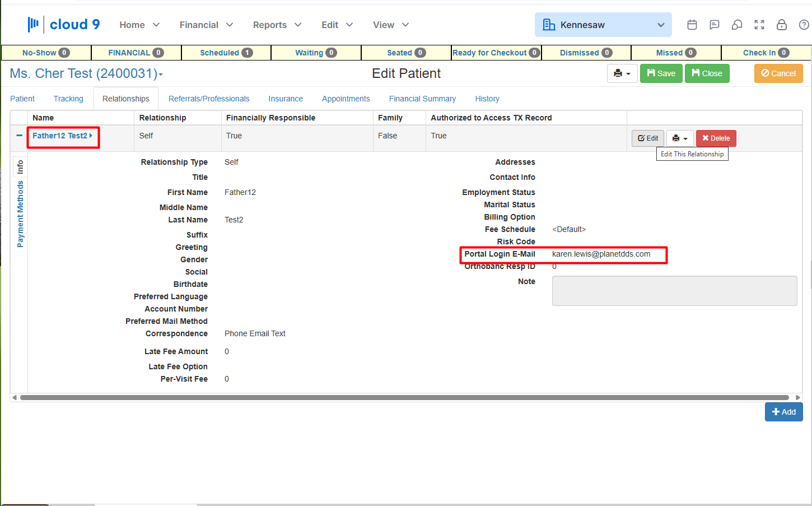Image resolution: width=812 pixels, height=506 pixels.
Task: Open the headset support icon
Action: click(x=737, y=25)
